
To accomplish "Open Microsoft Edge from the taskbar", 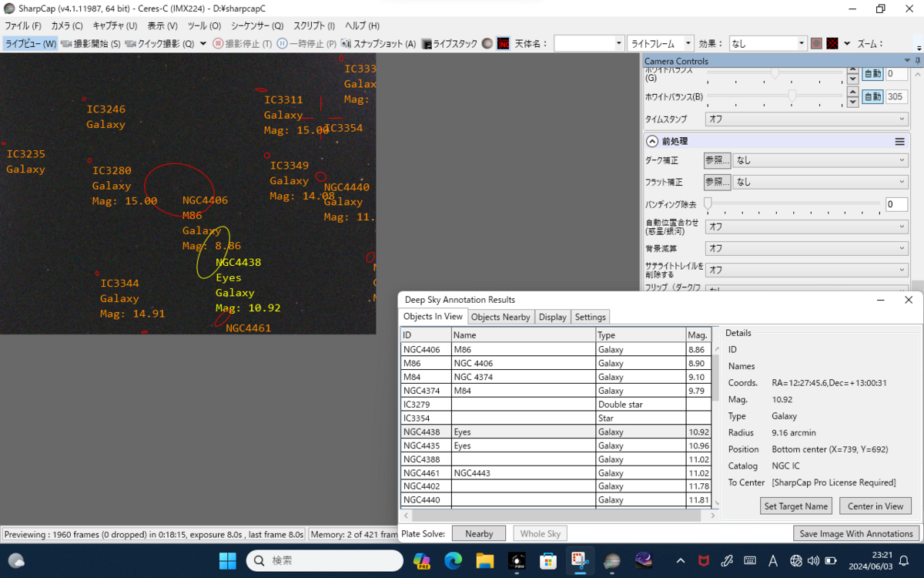I will pyautogui.click(x=453, y=560).
